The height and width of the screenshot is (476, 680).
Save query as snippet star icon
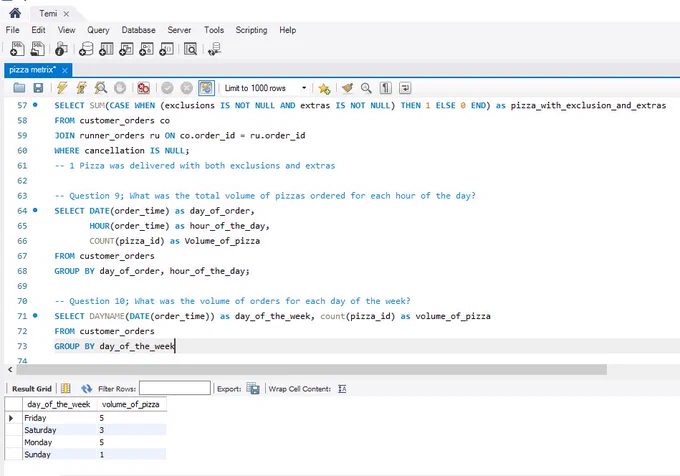click(x=324, y=88)
